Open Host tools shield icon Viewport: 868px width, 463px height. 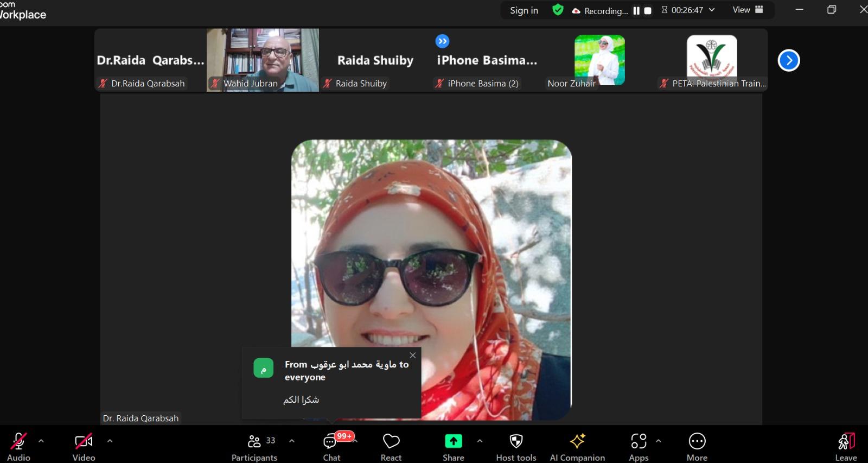[516, 447]
